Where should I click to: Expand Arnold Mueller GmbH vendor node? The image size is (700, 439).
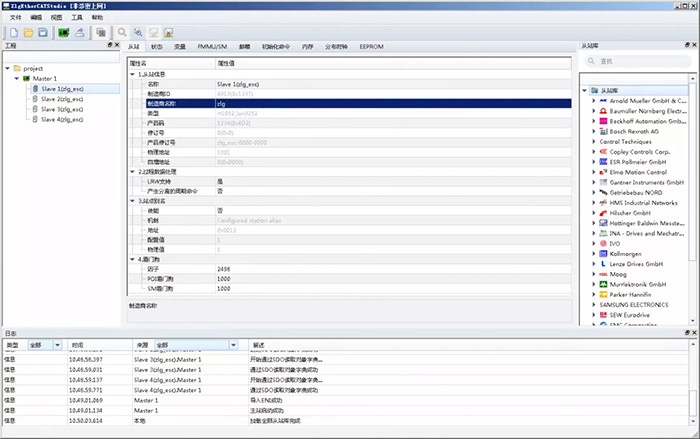pyautogui.click(x=594, y=100)
